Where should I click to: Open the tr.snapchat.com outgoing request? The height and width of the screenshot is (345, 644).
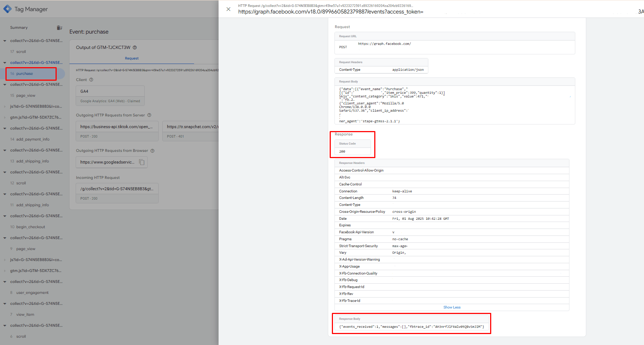click(x=190, y=131)
